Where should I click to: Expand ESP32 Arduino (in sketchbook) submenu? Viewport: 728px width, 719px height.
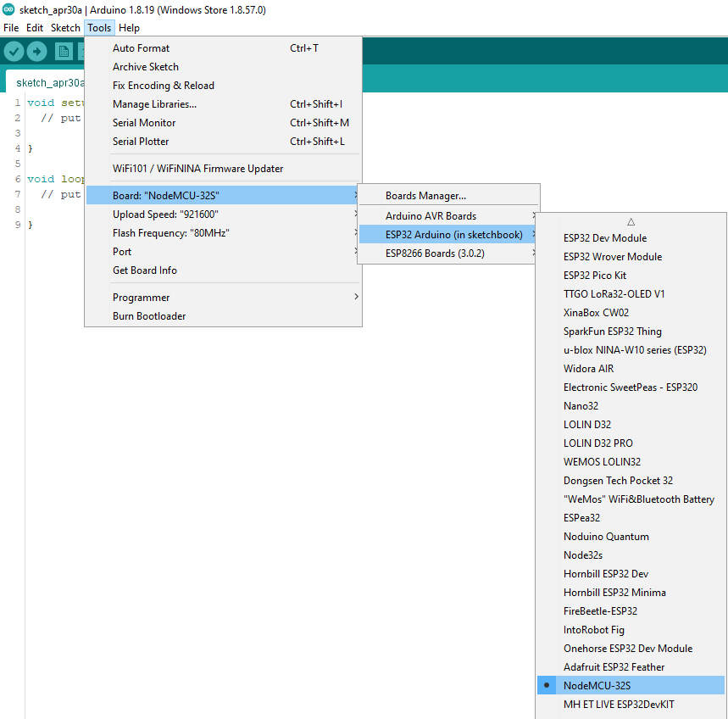point(448,235)
